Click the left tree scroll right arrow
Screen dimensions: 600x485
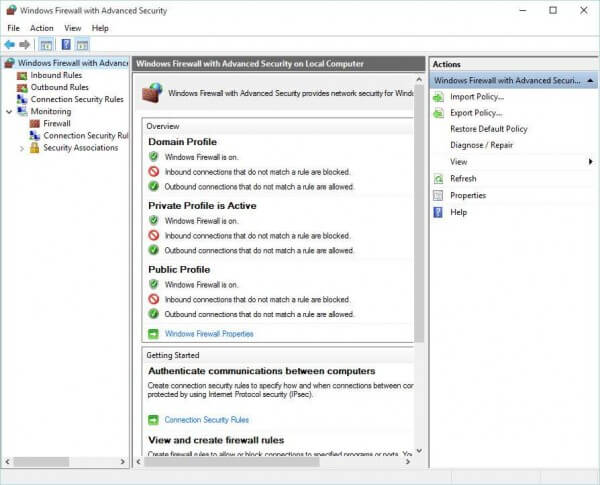click(x=122, y=462)
